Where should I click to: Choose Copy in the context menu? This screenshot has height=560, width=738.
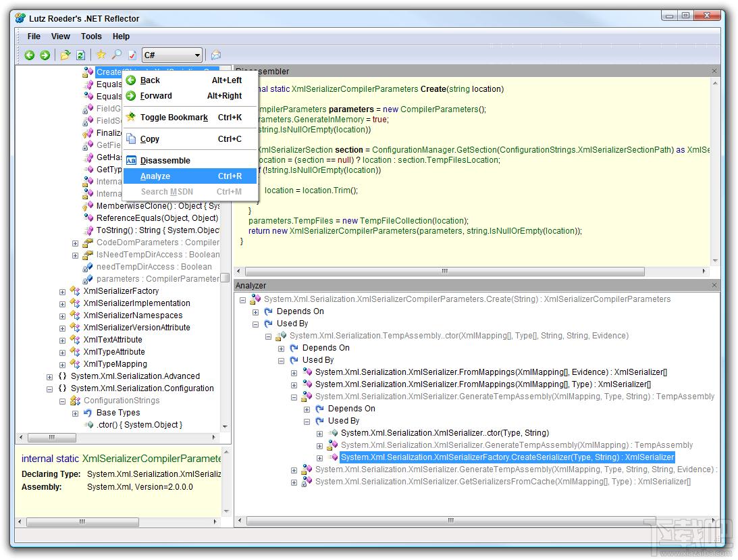(x=190, y=139)
